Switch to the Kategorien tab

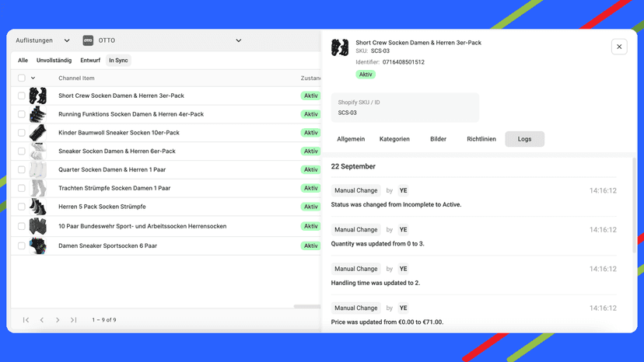coord(394,139)
